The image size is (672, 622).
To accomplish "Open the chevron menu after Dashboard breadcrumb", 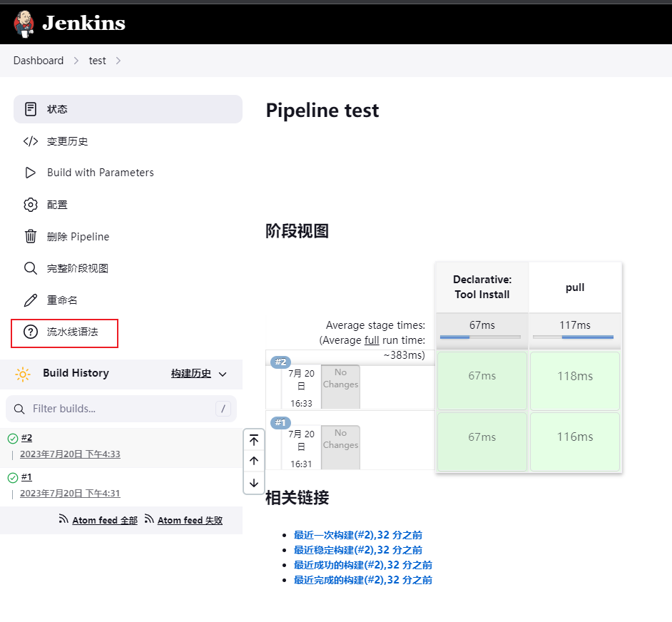I will tap(76, 61).
